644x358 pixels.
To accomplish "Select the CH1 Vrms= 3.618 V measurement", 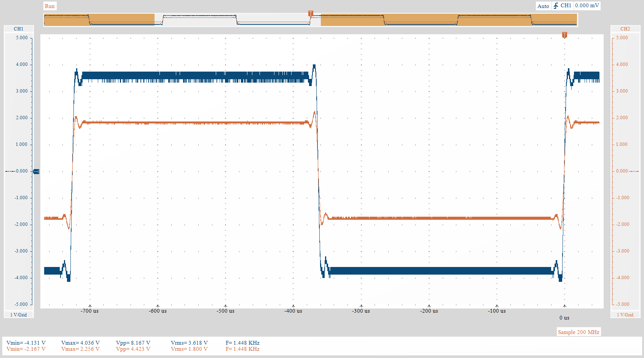I will (189, 343).
